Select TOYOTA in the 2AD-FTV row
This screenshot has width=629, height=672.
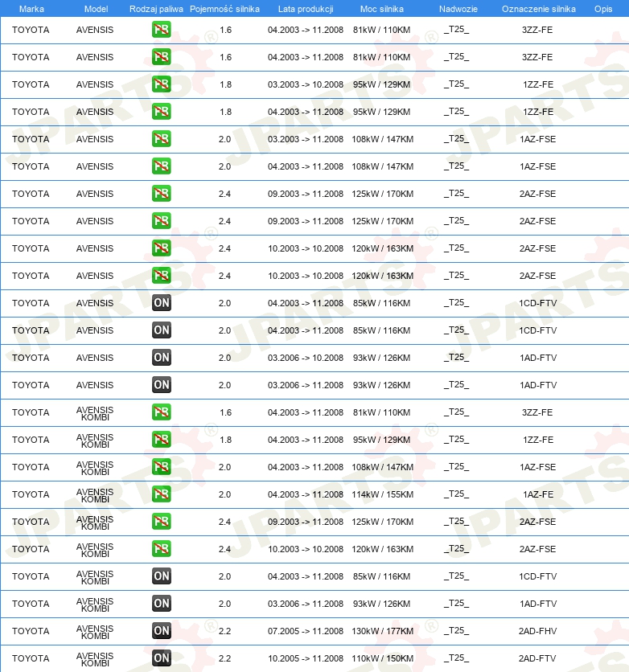click(x=31, y=658)
